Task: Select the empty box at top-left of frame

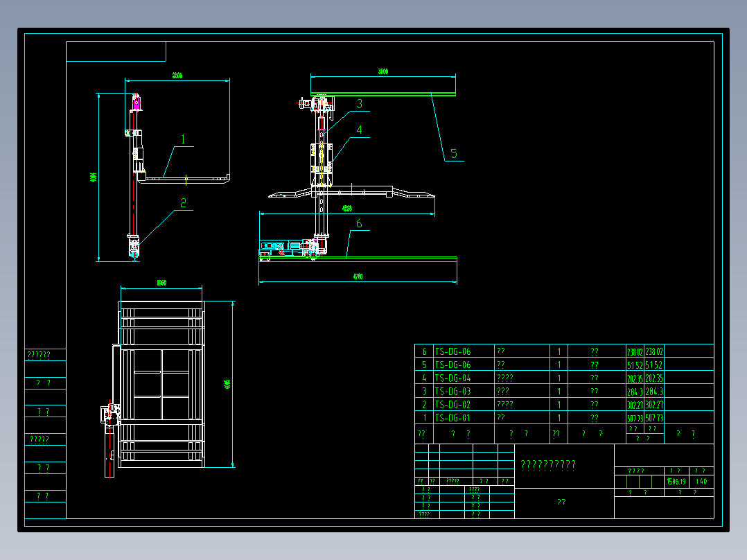Action: pyautogui.click(x=116, y=51)
